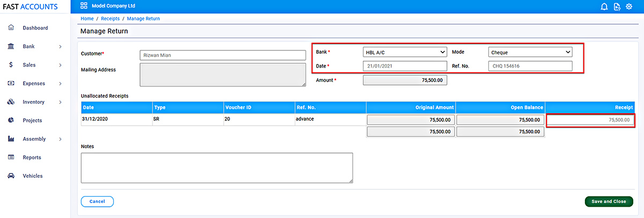The width and height of the screenshot is (644, 218).
Task: Open the Mode dropdown showing Cheque
Action: tap(530, 52)
